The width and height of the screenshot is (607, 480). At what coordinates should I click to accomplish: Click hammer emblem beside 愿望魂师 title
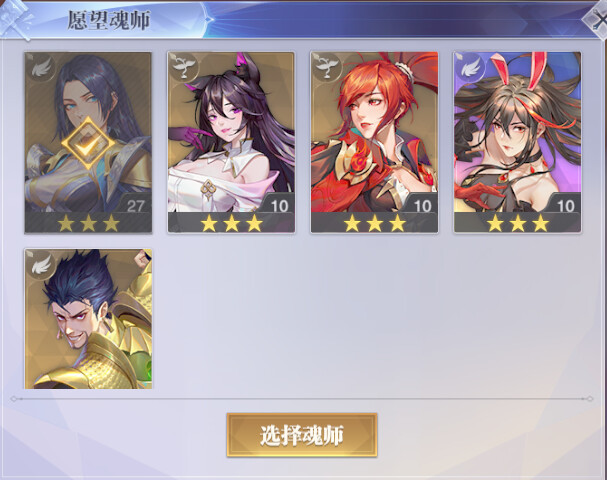16,18
